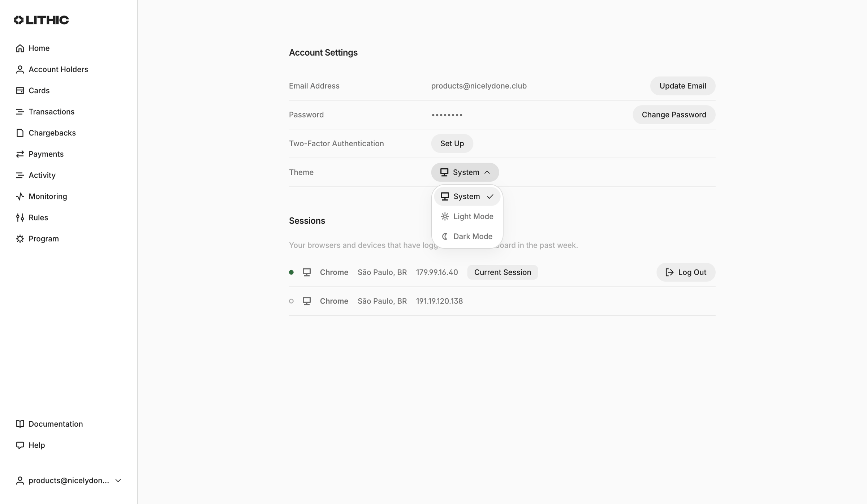Log Out of the current Chrome session
The height and width of the screenshot is (504, 867).
(x=686, y=272)
